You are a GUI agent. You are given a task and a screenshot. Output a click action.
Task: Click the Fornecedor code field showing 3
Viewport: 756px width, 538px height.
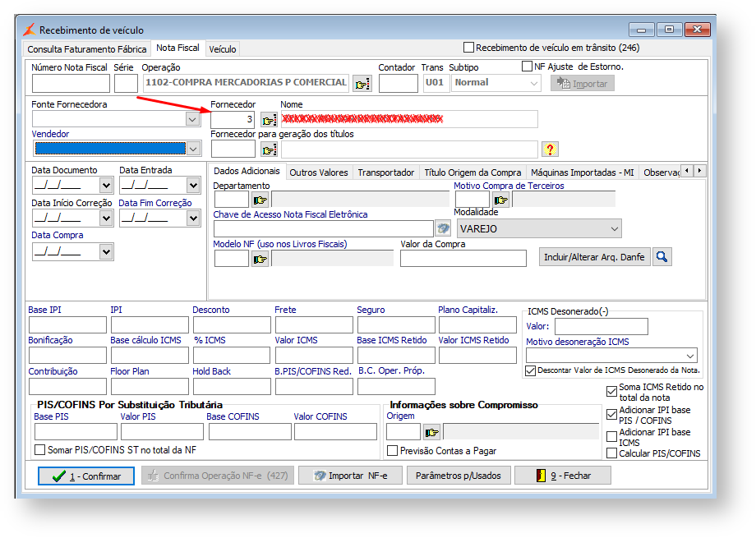(x=233, y=120)
